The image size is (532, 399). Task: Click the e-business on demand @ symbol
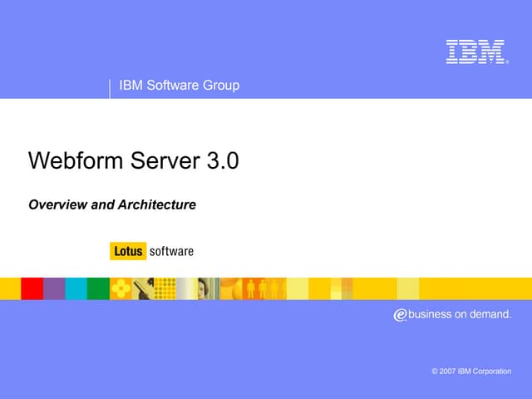[401, 314]
